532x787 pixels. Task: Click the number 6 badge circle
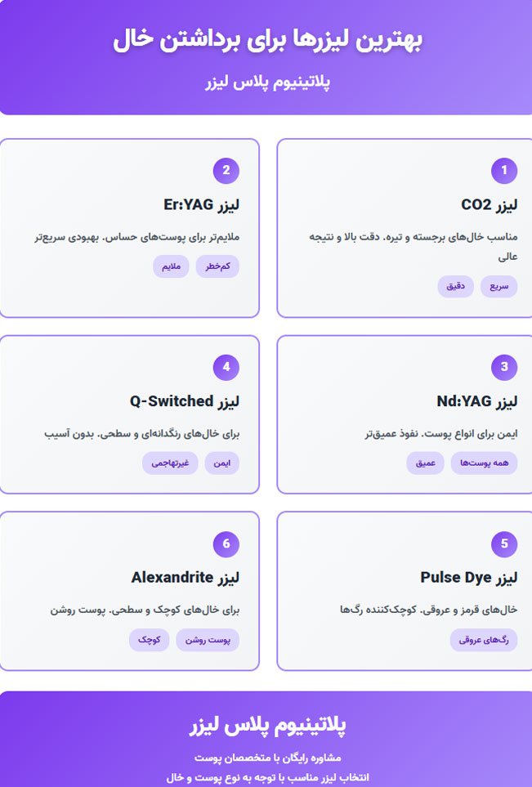coord(226,543)
